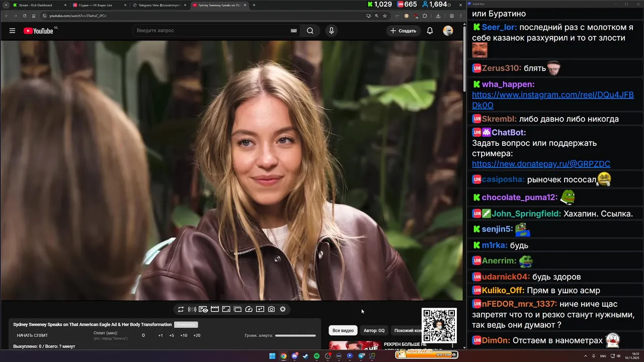
Task: Click the username casiposha in chat
Action: coord(503,179)
